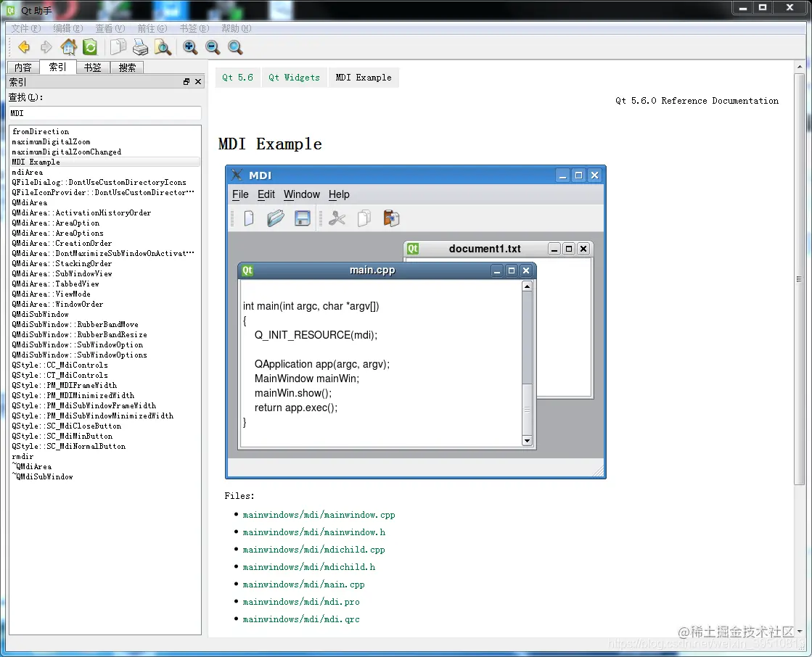Switch to the 索引 tab

click(x=57, y=67)
